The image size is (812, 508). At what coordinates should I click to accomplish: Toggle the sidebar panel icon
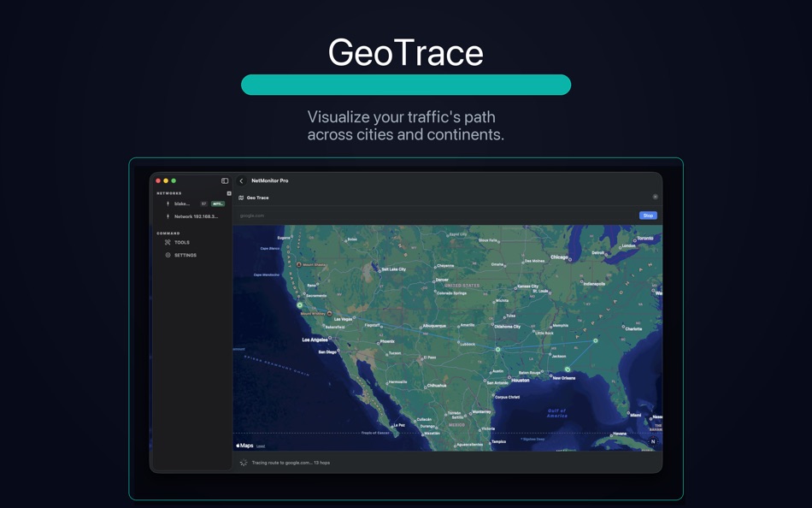point(225,181)
